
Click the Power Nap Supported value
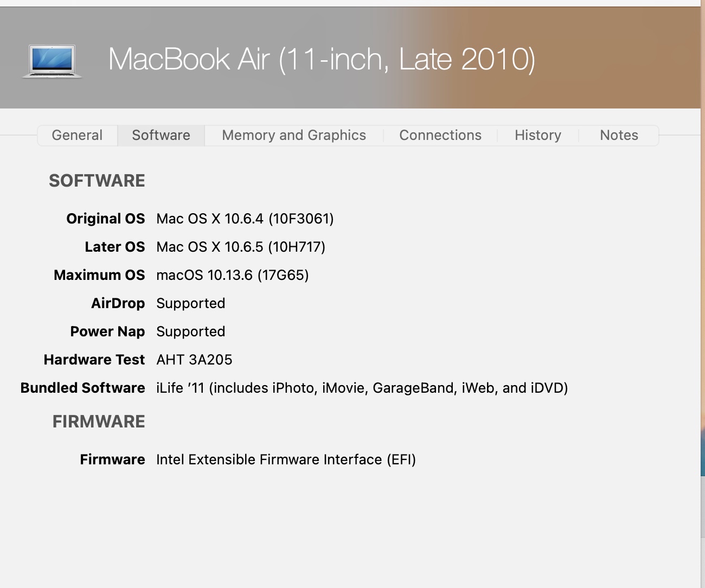pyautogui.click(x=191, y=331)
